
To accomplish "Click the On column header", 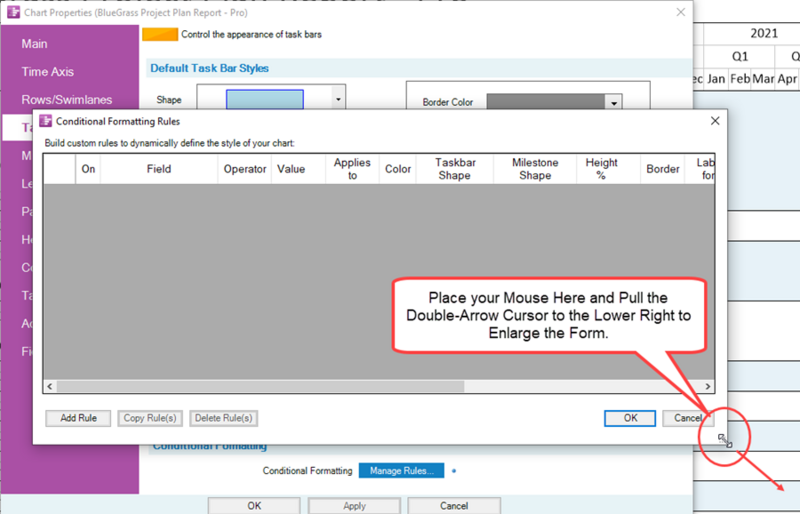I will tap(88, 169).
